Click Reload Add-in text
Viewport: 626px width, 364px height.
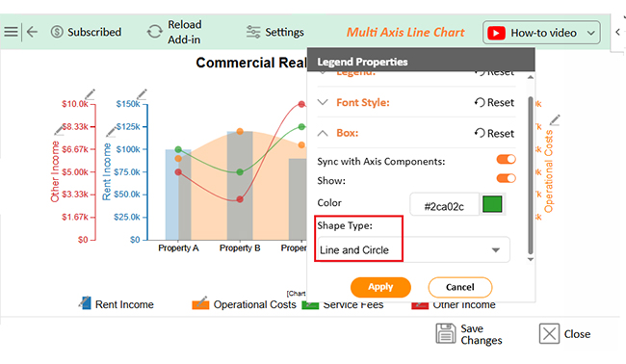point(185,32)
